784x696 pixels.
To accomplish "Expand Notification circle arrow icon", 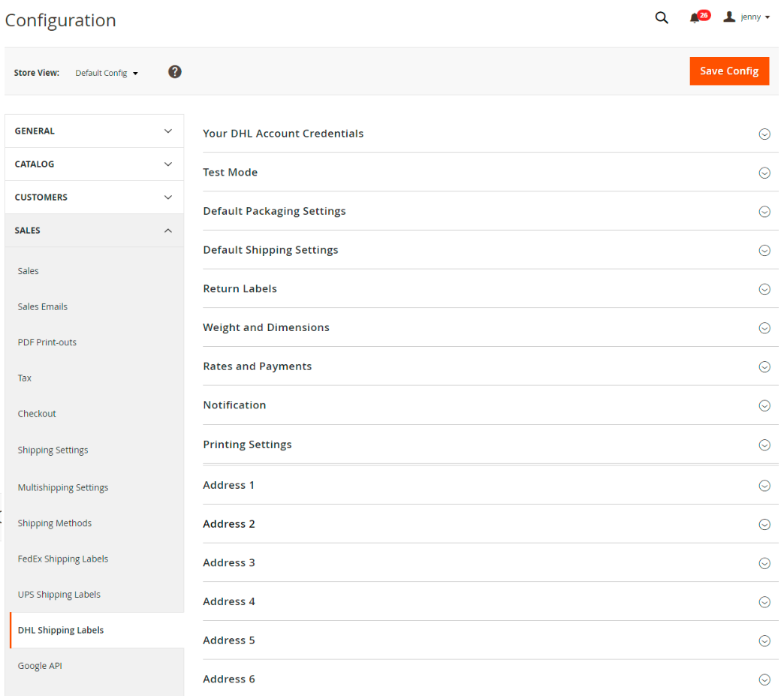I will pyautogui.click(x=764, y=405).
